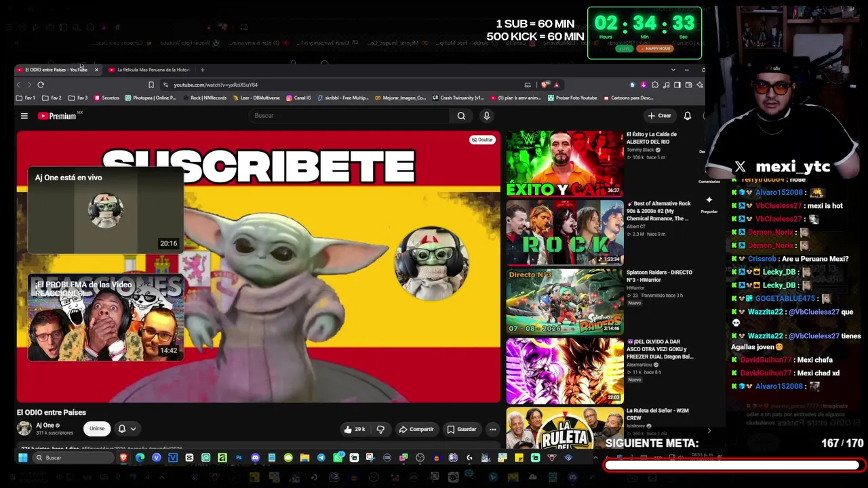Open the Aj One channel name link
Viewport: 868px width, 488px height.
tap(45, 426)
